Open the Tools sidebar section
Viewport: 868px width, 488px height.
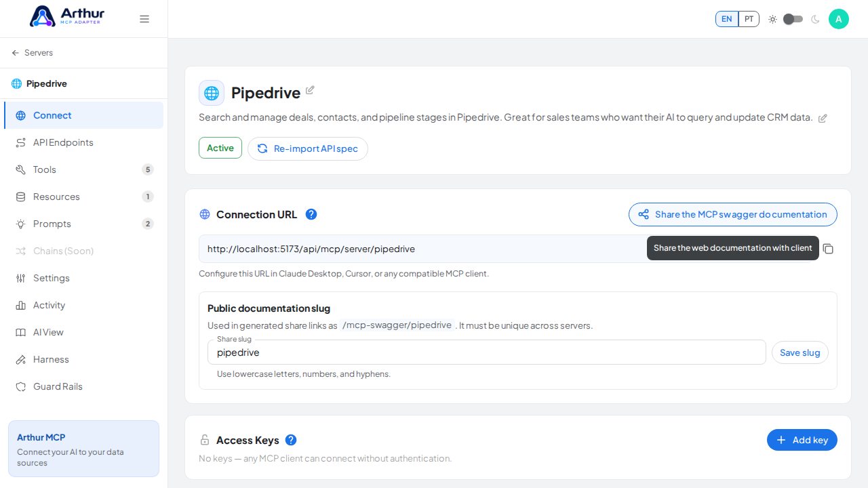pos(83,169)
